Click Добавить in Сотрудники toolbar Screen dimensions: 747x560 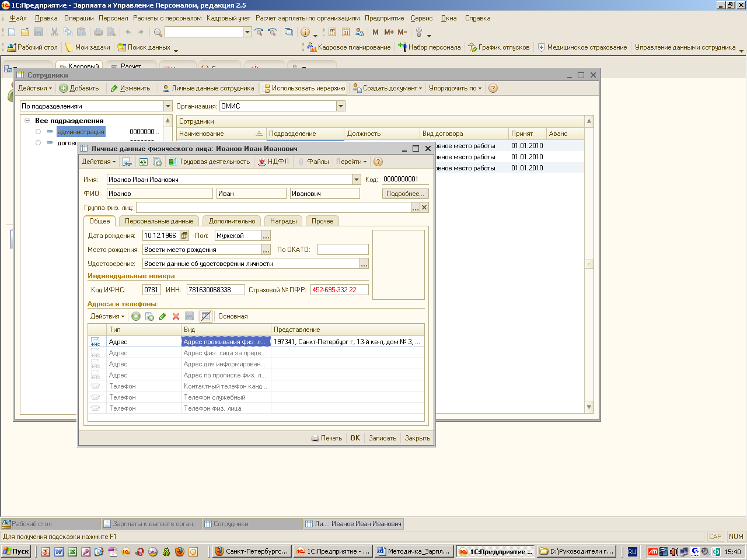coord(79,88)
